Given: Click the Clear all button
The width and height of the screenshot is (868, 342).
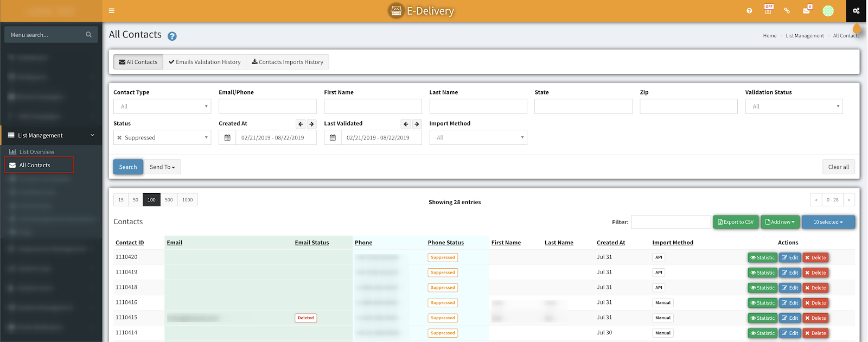Looking at the screenshot, I should (839, 167).
